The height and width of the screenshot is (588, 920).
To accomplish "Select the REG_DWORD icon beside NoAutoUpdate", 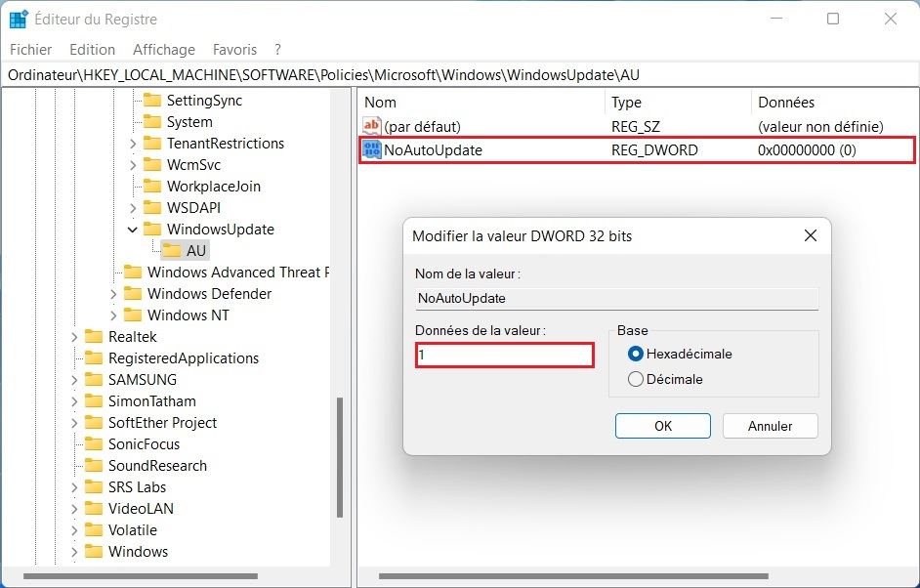I will pos(372,150).
